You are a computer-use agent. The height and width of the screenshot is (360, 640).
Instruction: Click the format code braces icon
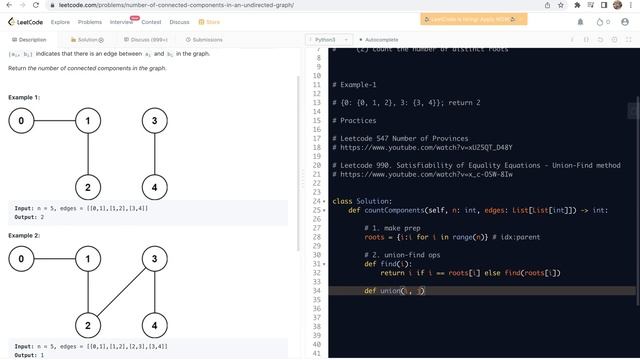point(586,40)
